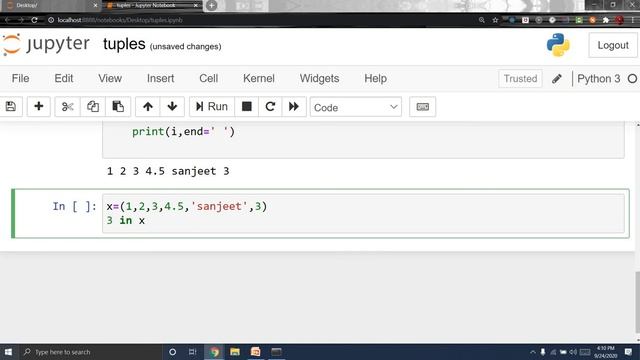This screenshot has height=360, width=640.
Task: Paste cells below icon
Action: tap(118, 107)
